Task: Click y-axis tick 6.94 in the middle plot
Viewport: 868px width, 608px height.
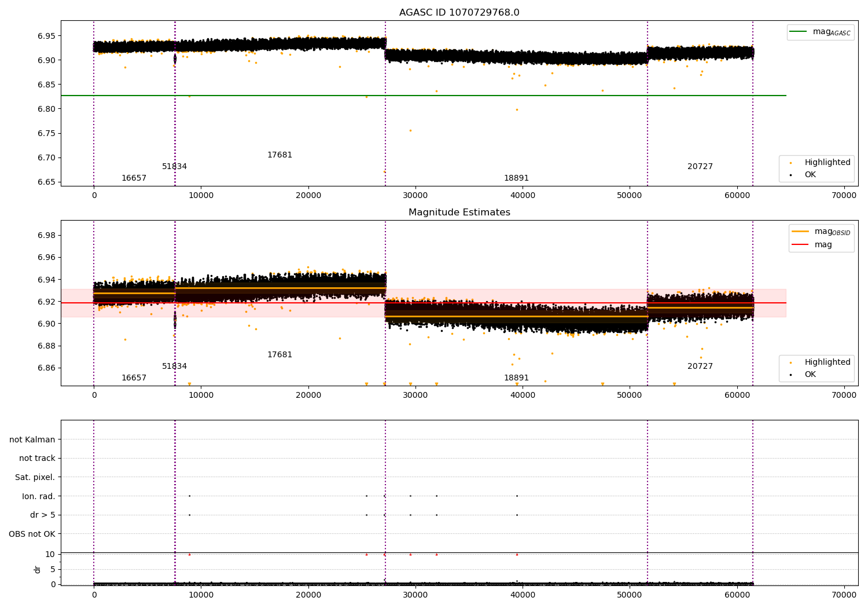Action: (46, 280)
